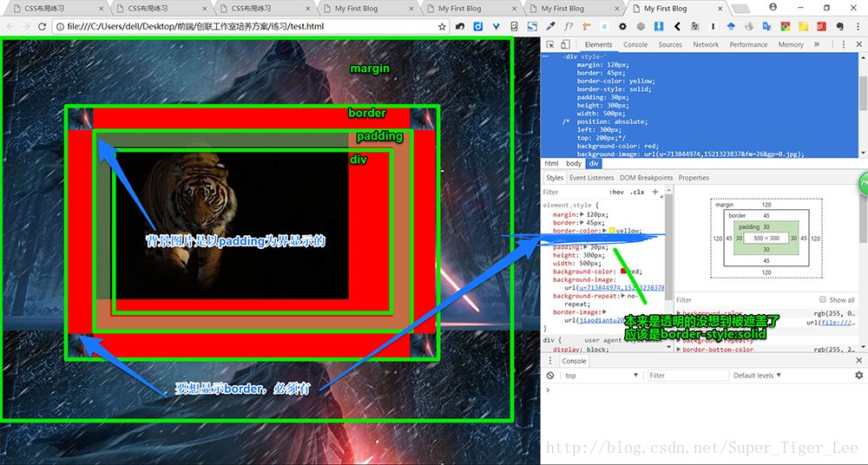Click the black left-chevron extension icon
868x465 pixels.
click(x=677, y=27)
